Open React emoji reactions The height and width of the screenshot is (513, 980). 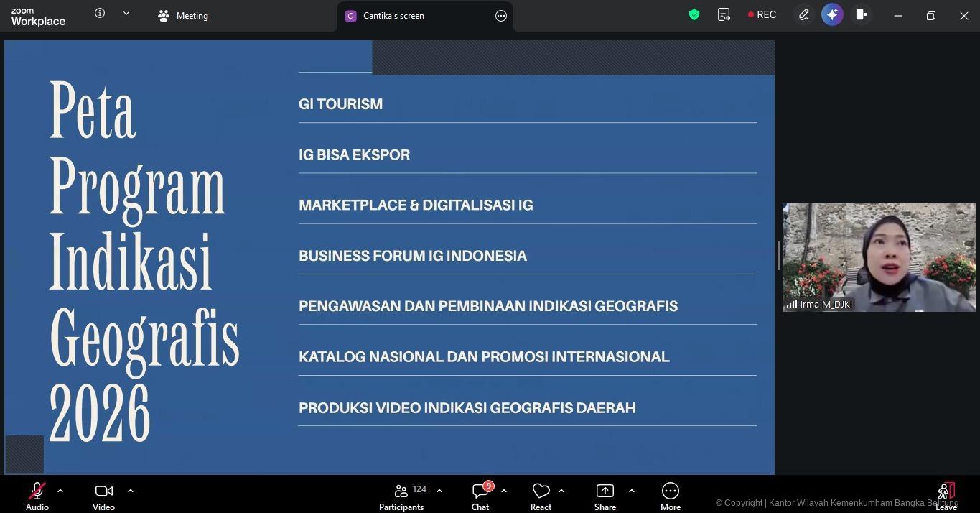click(x=541, y=496)
